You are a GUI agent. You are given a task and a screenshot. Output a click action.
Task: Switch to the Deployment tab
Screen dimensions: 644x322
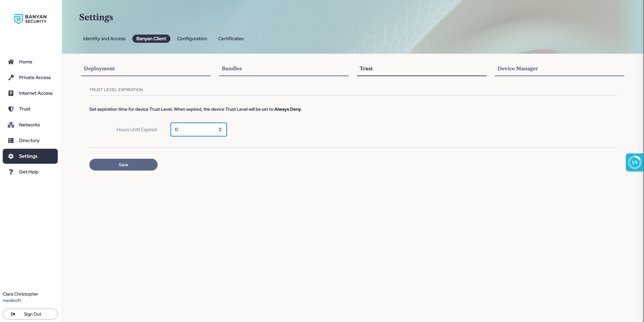tap(99, 68)
